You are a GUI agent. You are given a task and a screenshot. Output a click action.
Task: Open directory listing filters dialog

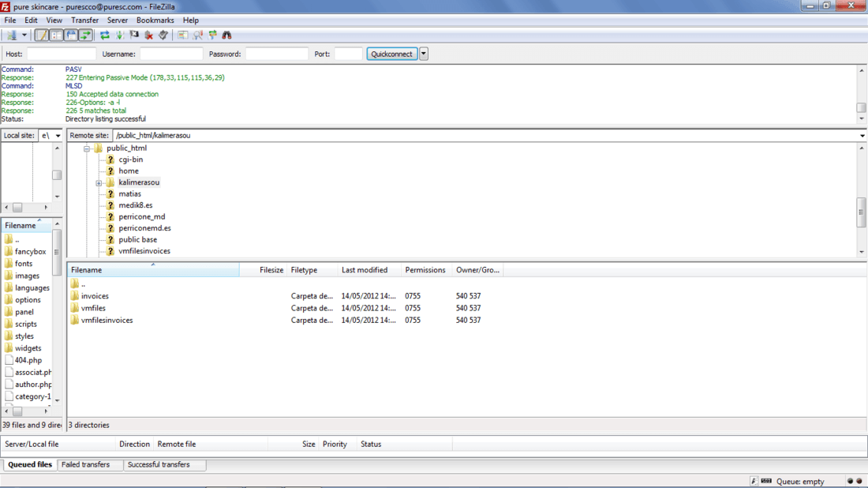coord(182,36)
